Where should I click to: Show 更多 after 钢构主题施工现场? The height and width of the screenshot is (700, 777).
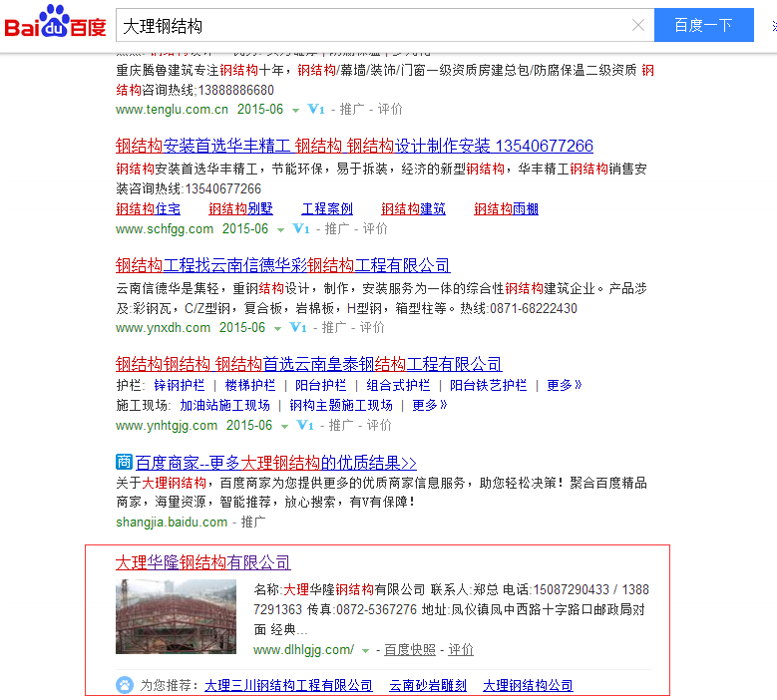(x=429, y=405)
